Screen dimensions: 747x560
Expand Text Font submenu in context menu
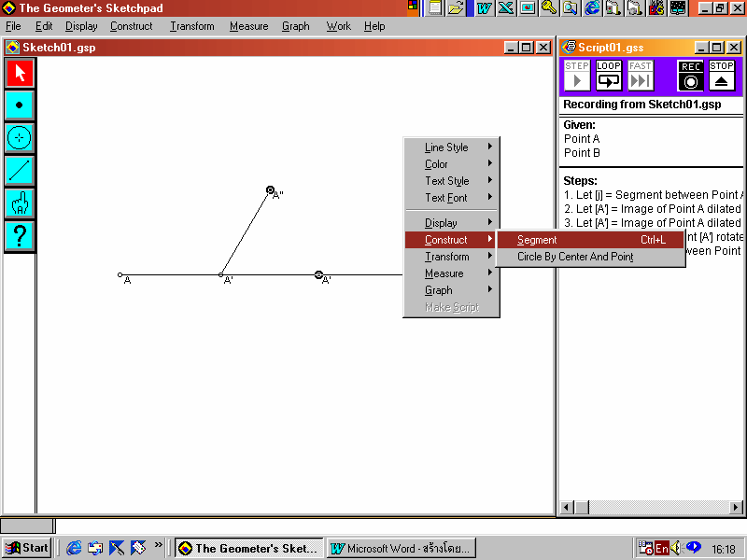pyautogui.click(x=451, y=198)
